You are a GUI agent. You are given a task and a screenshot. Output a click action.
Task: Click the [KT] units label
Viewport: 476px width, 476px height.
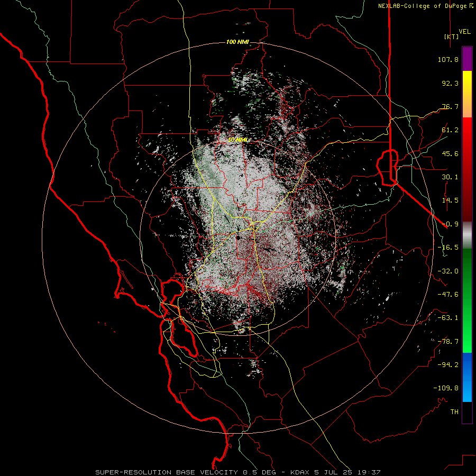coord(451,36)
